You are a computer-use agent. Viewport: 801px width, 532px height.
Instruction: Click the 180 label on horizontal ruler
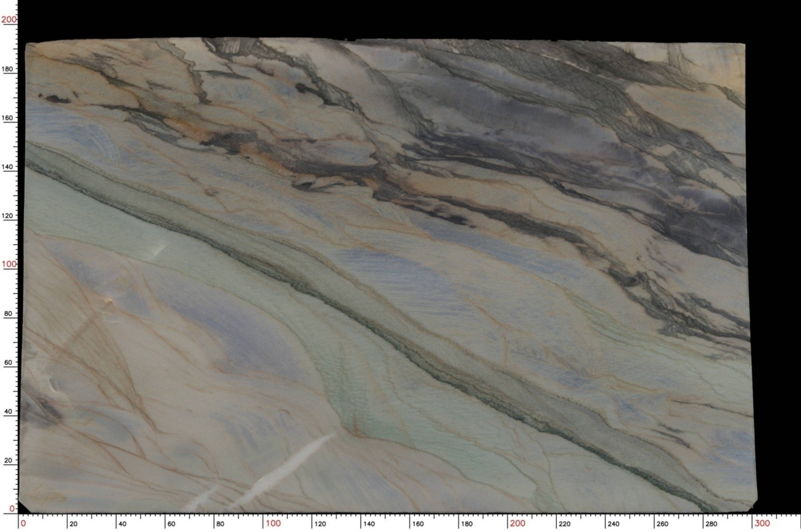click(467, 524)
